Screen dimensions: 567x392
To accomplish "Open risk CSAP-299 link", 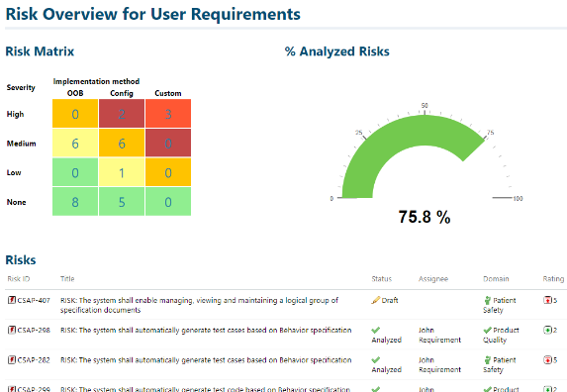I will point(34,389).
